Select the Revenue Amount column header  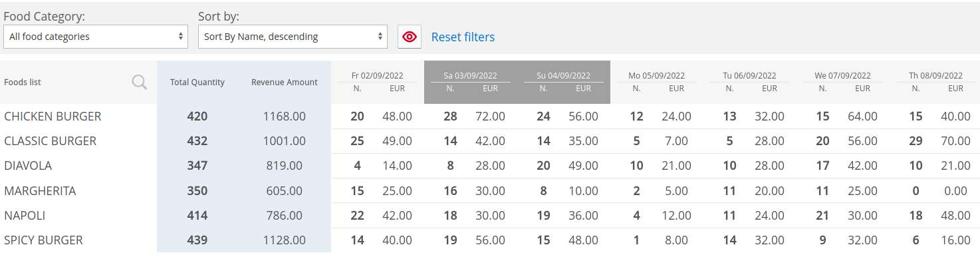point(285,83)
